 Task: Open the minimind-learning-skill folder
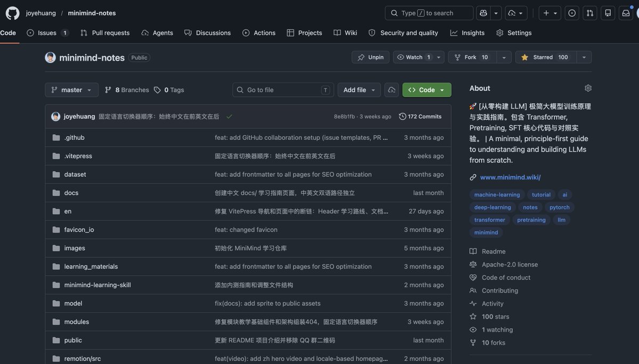click(x=97, y=285)
